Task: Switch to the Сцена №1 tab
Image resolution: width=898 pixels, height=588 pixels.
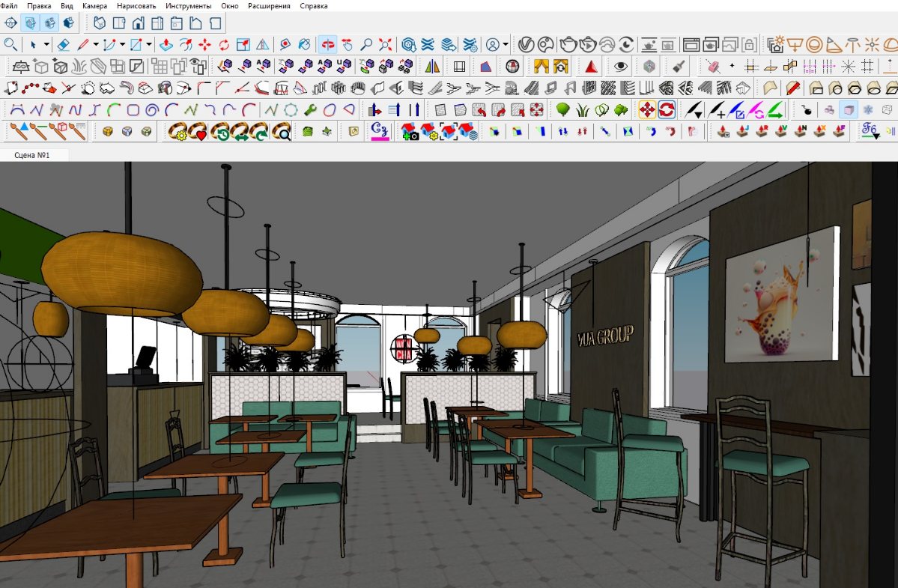Action: [31, 155]
